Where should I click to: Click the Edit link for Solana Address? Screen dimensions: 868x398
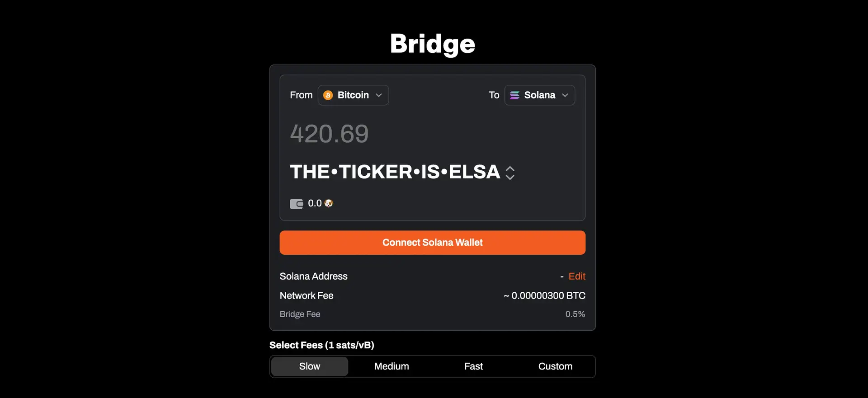pyautogui.click(x=577, y=276)
